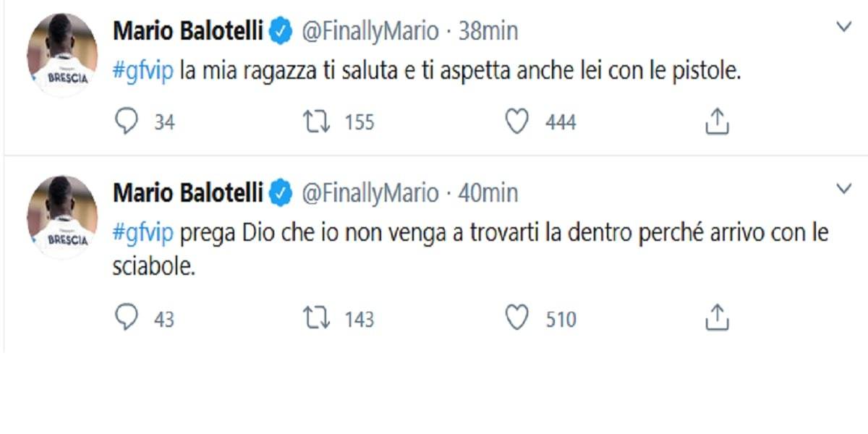868x434 pixels.
Task: Retweet the tweet with 155 retweets
Action: pyautogui.click(x=315, y=122)
